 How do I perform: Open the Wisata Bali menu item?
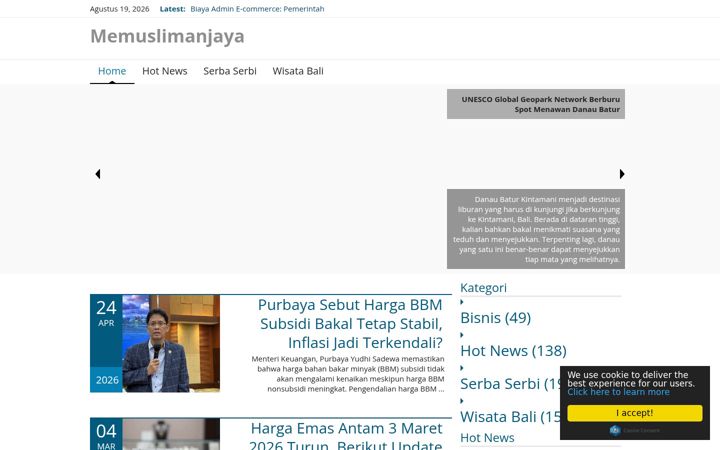(298, 71)
